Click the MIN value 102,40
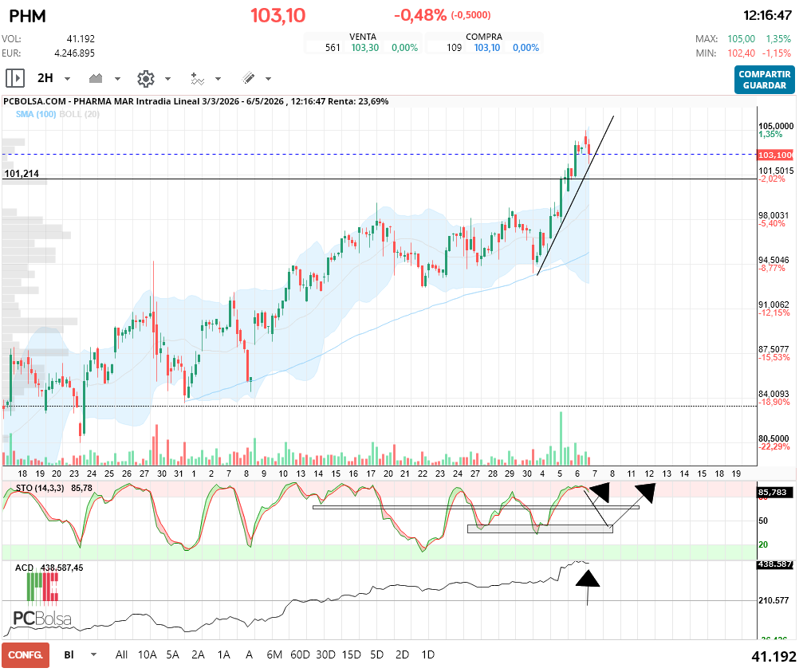This screenshot has width=807, height=672. click(741, 53)
